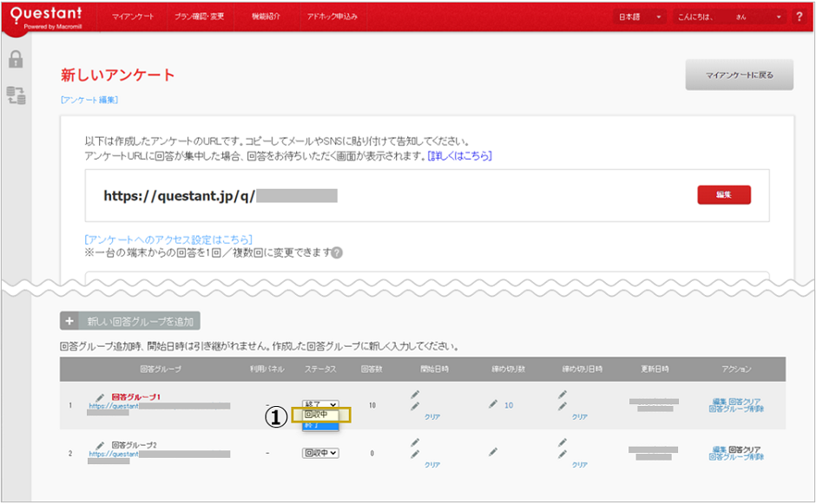Screen dimensions: 816x504
Task: Click the 利用パネル column header
Action: [267, 369]
